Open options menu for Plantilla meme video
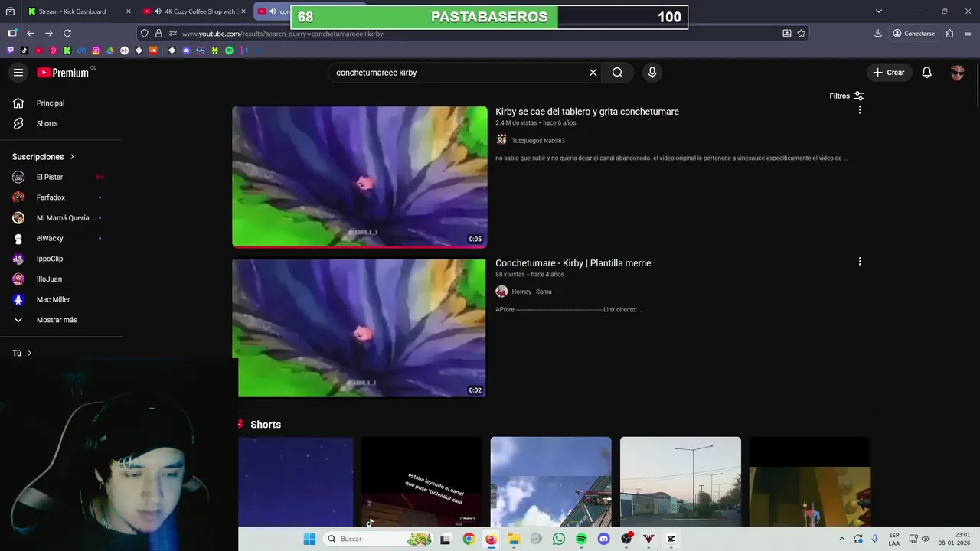Viewport: 980px width, 551px height. click(x=860, y=262)
